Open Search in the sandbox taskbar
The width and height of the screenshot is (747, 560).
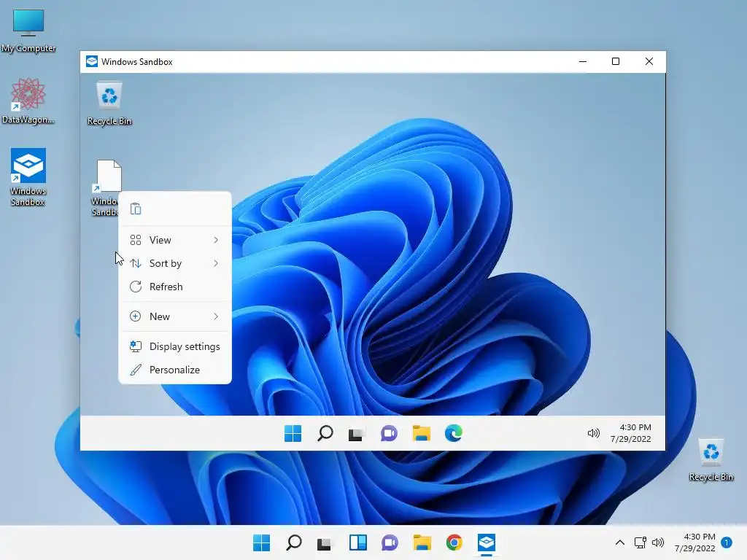(325, 433)
